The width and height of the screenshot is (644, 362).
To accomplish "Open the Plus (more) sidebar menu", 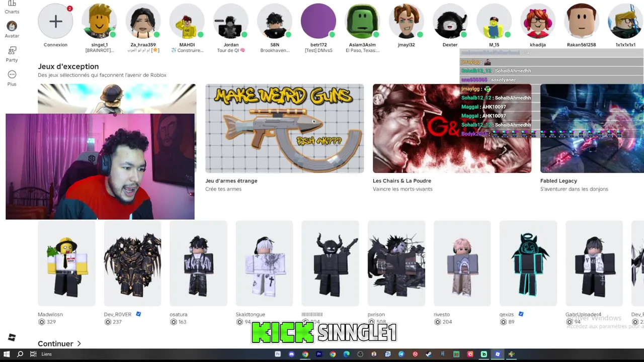I will pos(12,78).
